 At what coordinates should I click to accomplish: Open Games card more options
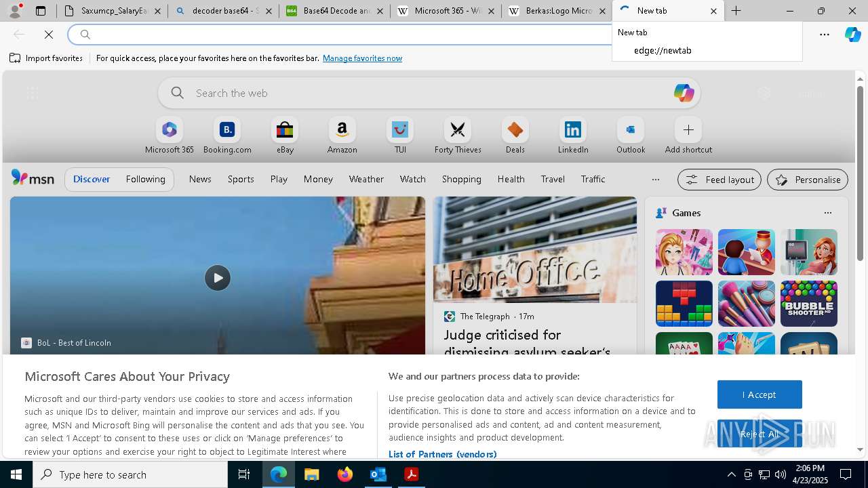pos(827,213)
